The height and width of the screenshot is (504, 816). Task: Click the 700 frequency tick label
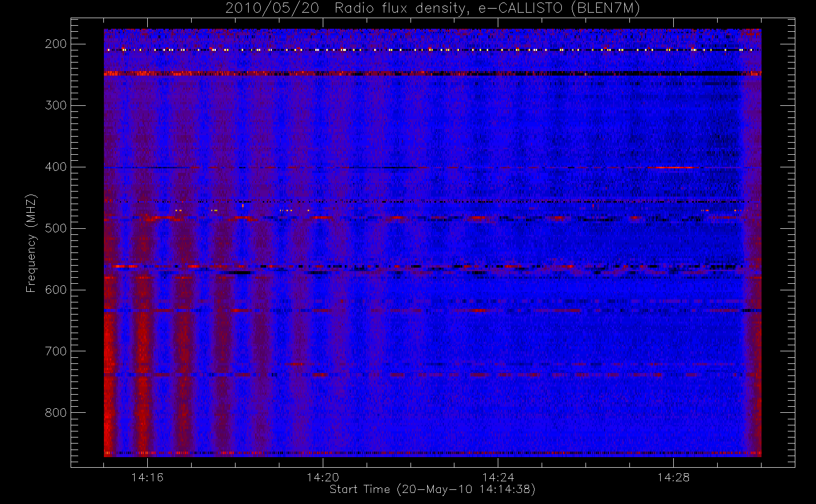[56, 351]
